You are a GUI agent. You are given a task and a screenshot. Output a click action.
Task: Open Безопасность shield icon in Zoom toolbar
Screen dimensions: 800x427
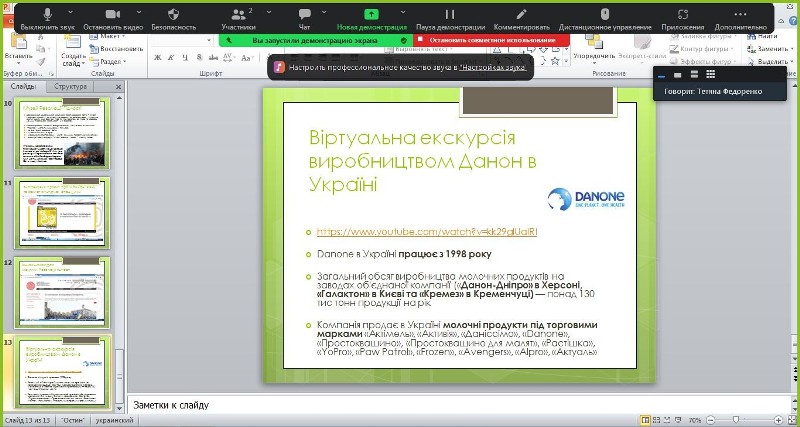[173, 14]
